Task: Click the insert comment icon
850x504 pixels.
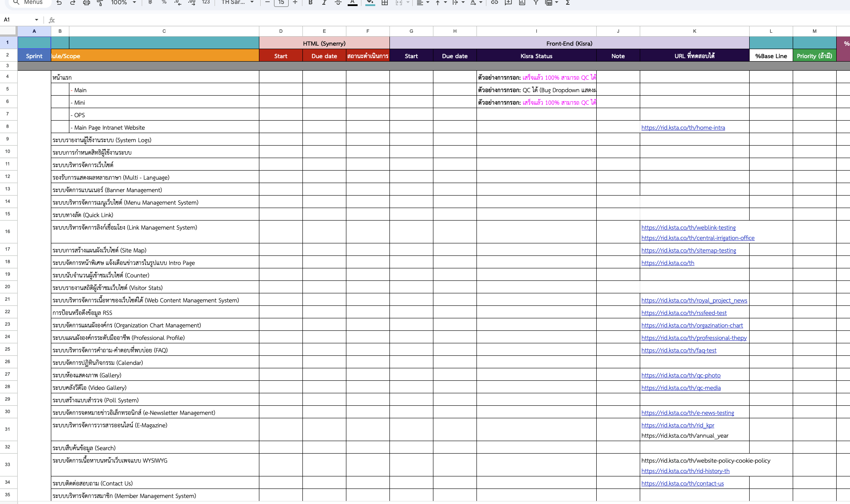Action: point(508,3)
